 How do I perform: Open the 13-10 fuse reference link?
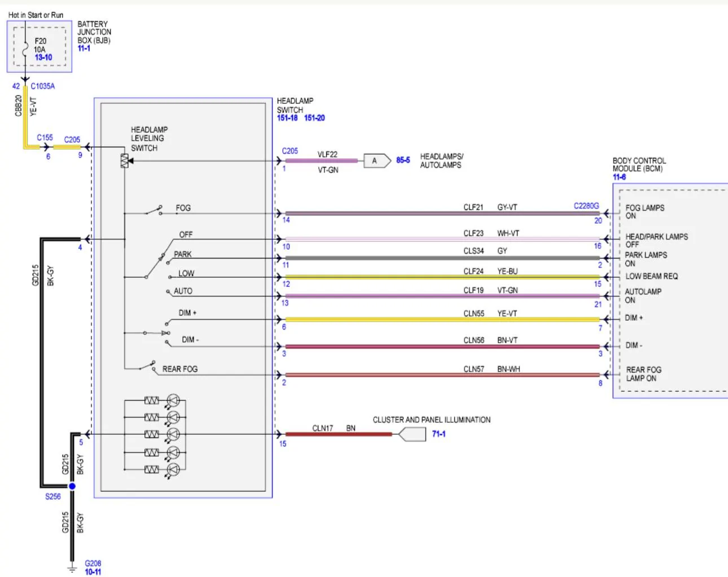coord(43,58)
